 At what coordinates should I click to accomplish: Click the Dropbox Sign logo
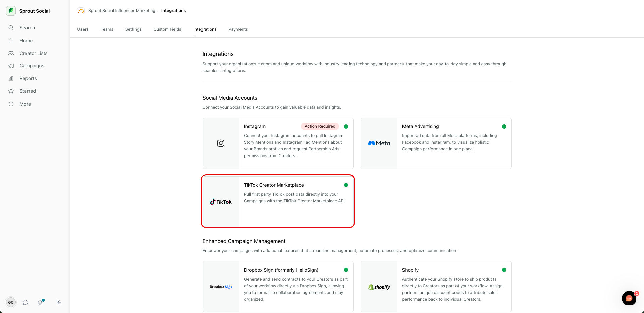click(x=221, y=287)
